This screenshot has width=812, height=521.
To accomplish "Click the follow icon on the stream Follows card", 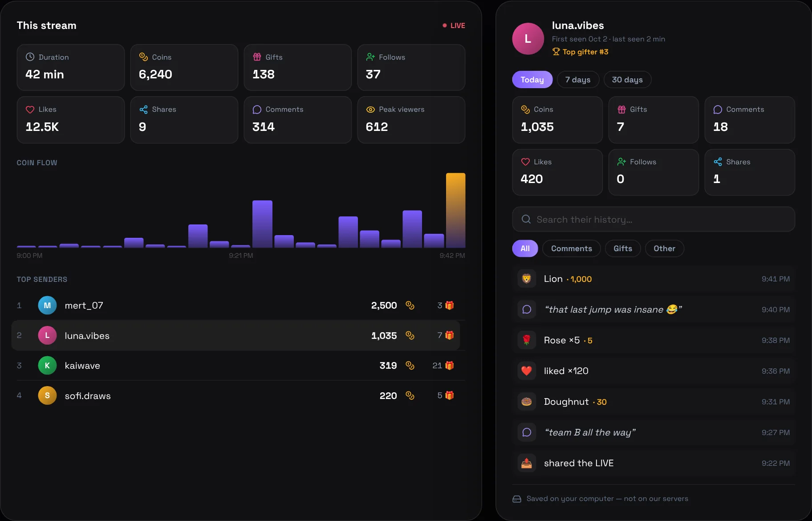I will point(370,57).
